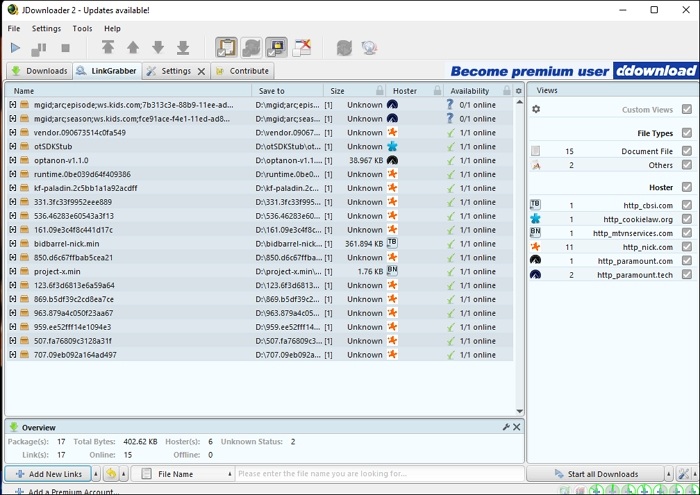Expand the kf-paladin package

click(12, 187)
